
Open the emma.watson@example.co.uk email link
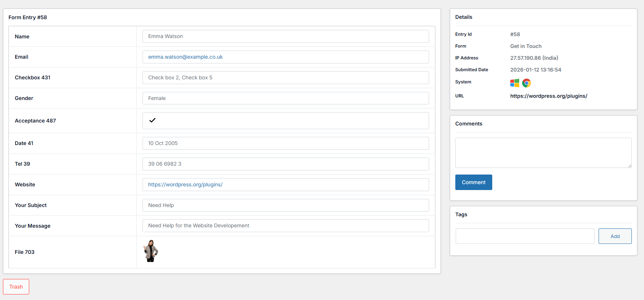click(185, 57)
